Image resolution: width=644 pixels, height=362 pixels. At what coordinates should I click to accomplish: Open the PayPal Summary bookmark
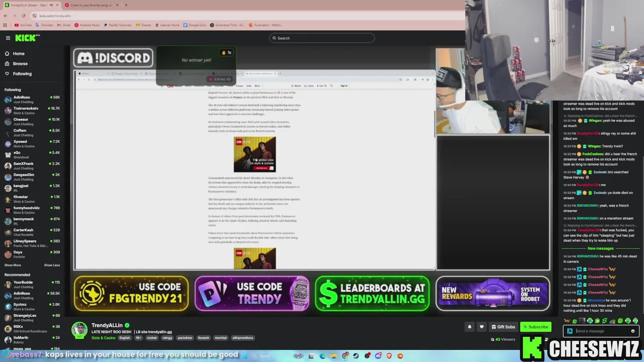(117, 25)
